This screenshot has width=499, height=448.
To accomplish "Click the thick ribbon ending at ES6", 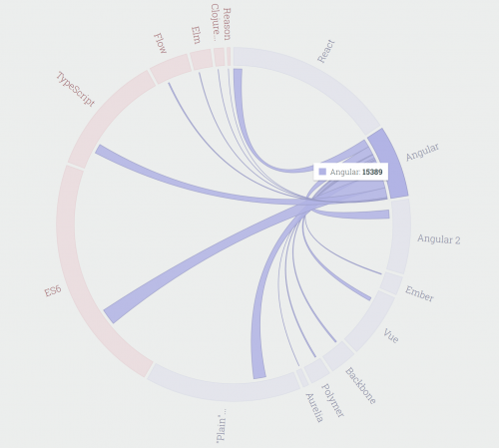I will pyautogui.click(x=187, y=266).
